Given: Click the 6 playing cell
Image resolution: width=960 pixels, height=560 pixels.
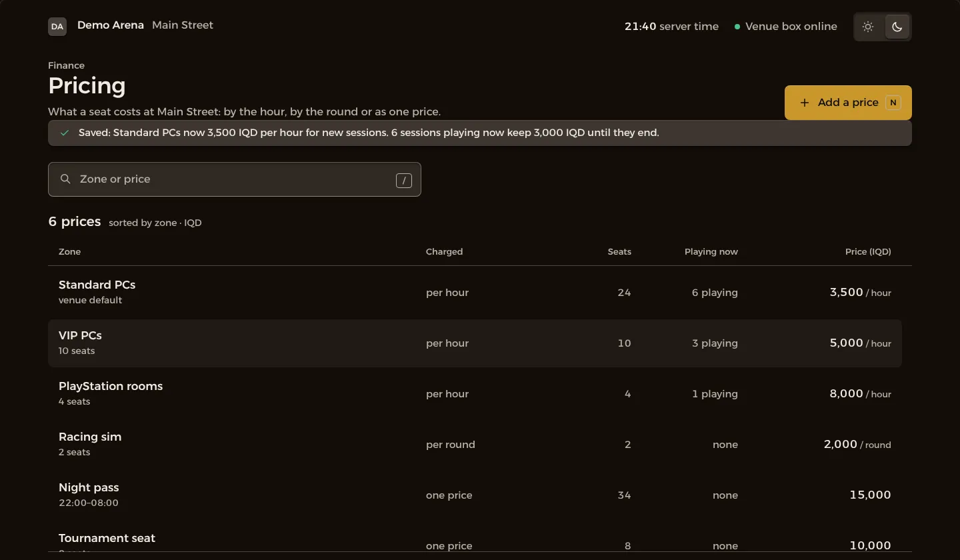Looking at the screenshot, I should 715,293.
